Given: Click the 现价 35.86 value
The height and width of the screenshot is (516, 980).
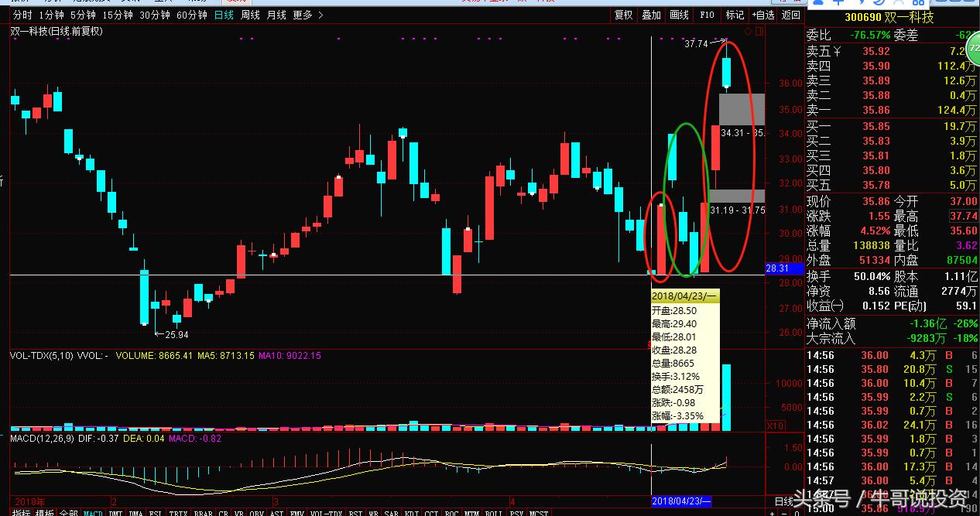Looking at the screenshot, I should [x=876, y=201].
